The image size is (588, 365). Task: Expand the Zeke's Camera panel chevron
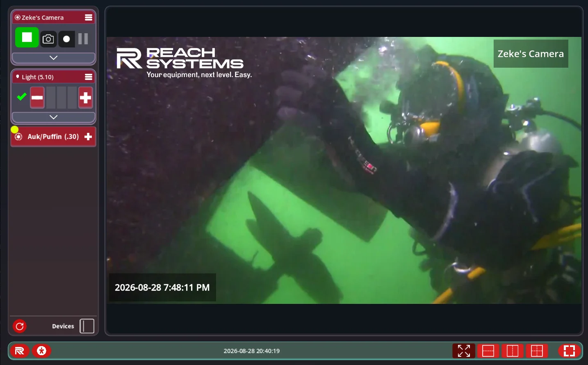pos(53,58)
